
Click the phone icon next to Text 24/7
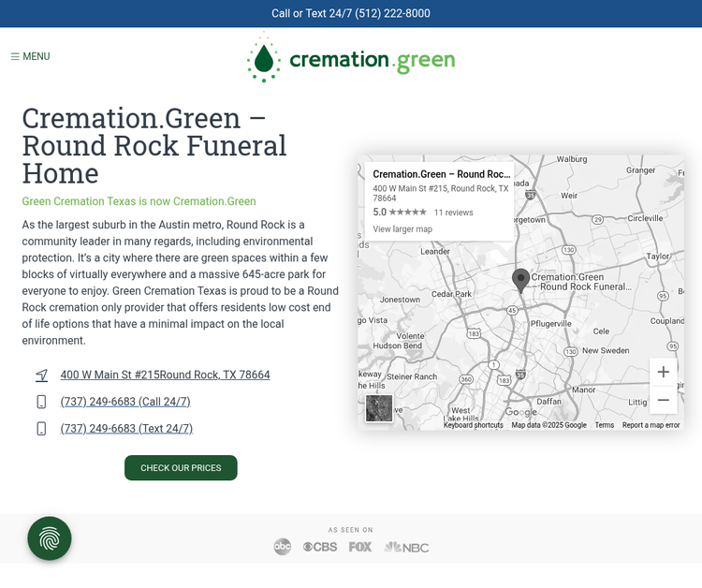41,429
